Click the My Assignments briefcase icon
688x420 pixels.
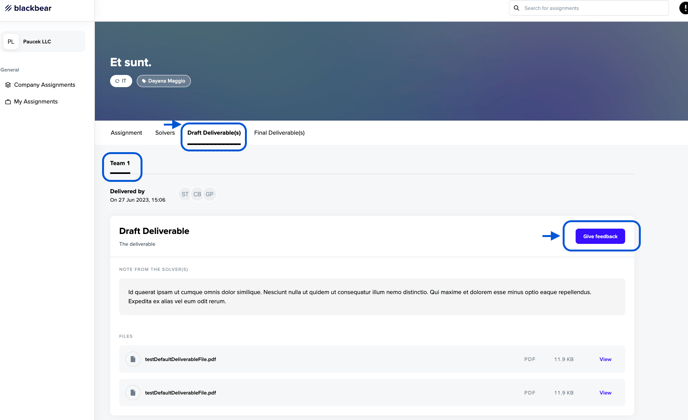[7, 101]
